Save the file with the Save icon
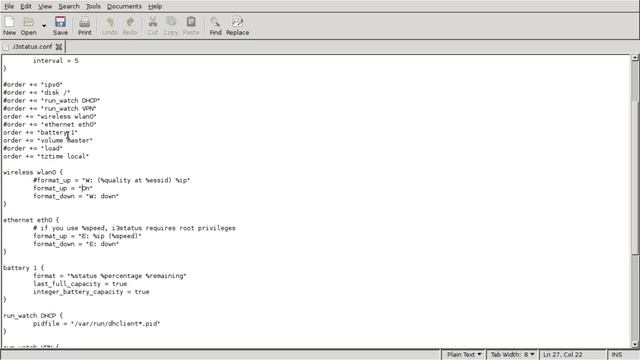 60,26
